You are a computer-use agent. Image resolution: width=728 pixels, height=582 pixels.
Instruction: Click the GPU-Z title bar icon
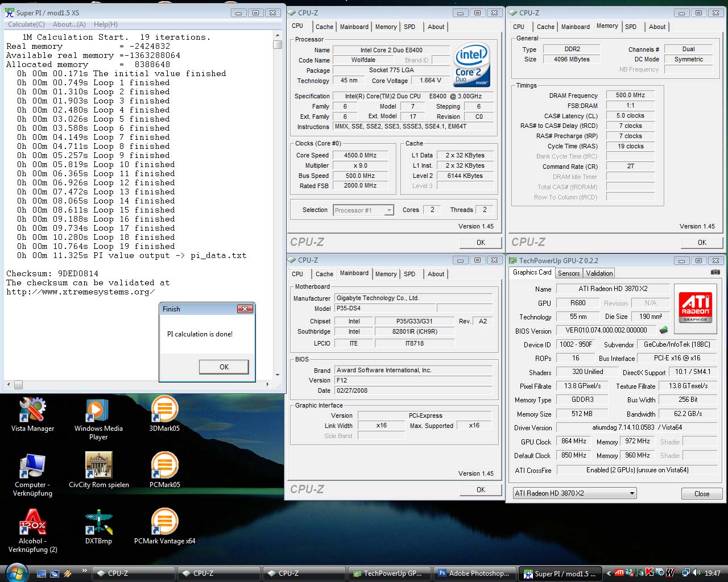point(513,260)
